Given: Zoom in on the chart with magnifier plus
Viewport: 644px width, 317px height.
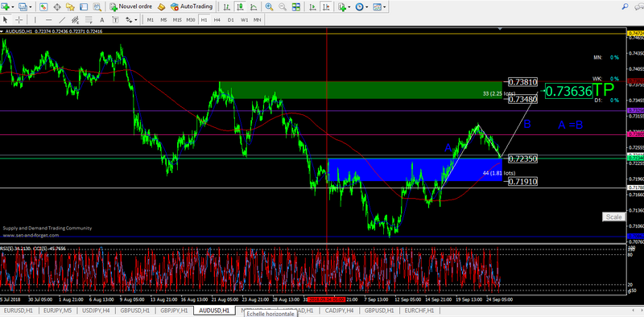Looking at the screenshot, I should point(270,6).
